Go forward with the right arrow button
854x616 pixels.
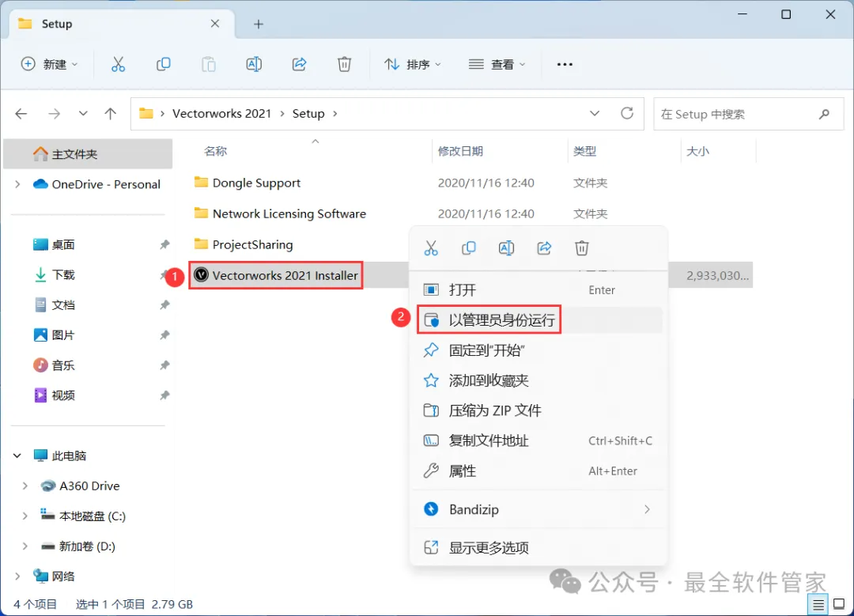pyautogui.click(x=54, y=114)
